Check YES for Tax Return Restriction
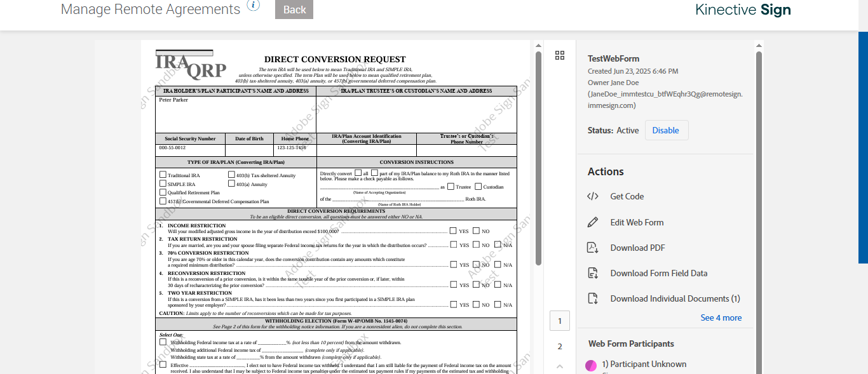Viewport: 868px width, 374px height. coord(453,244)
